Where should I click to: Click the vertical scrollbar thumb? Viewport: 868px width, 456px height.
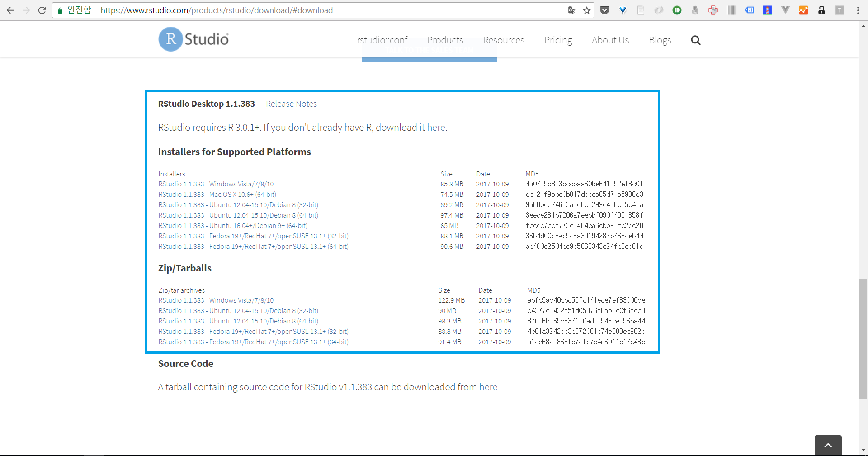pos(863,339)
